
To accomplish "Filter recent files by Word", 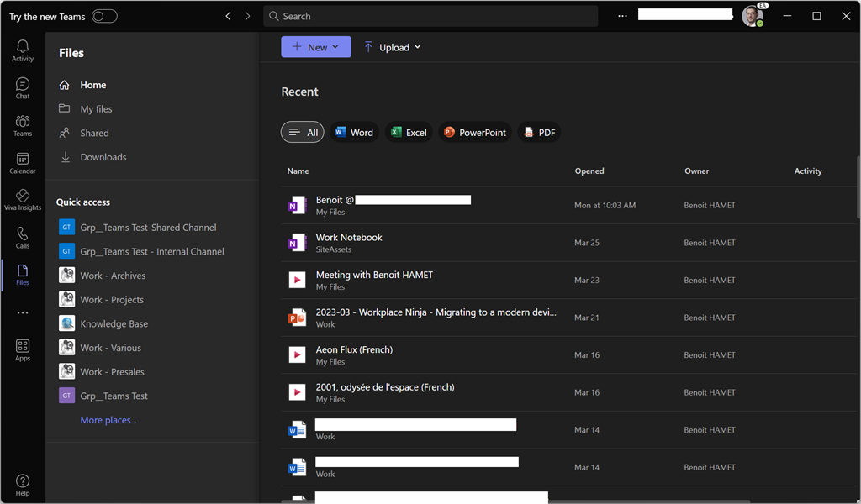I will point(354,133).
